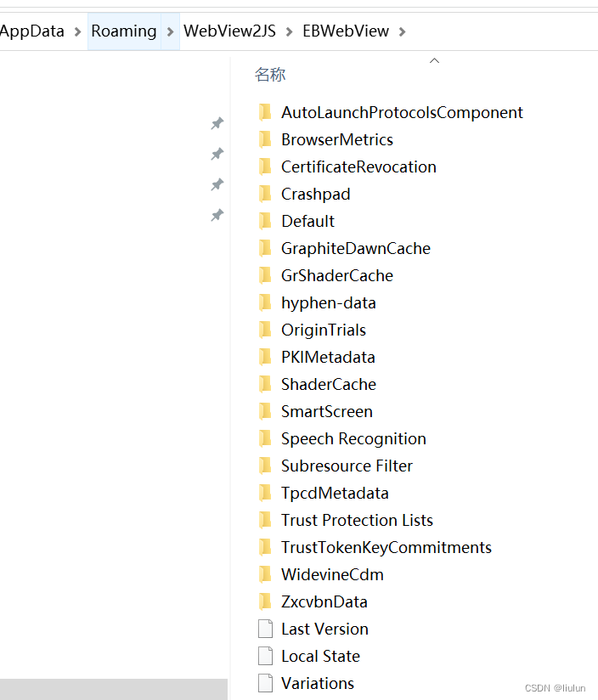The height and width of the screenshot is (700, 598).
Task: Select the BrowserMetrics folder name
Action: tap(337, 139)
